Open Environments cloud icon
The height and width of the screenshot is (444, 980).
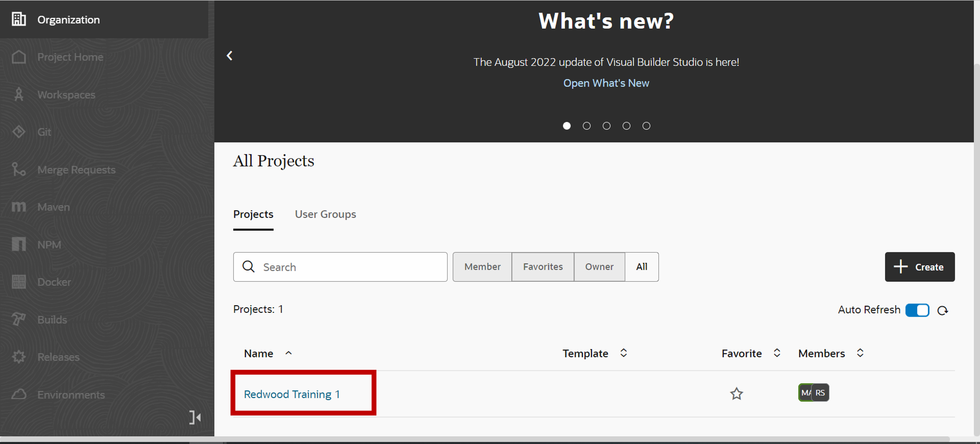click(x=19, y=394)
